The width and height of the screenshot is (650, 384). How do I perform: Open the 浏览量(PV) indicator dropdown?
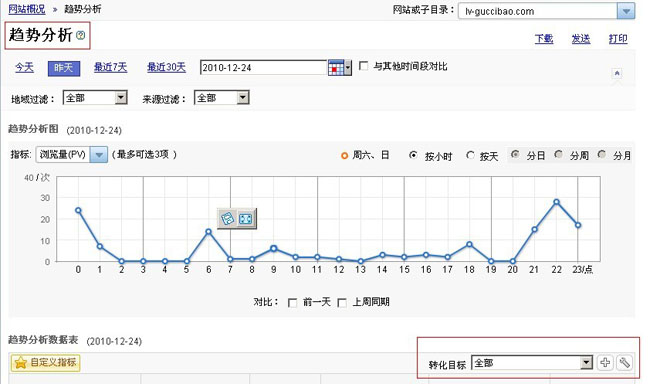(72, 155)
